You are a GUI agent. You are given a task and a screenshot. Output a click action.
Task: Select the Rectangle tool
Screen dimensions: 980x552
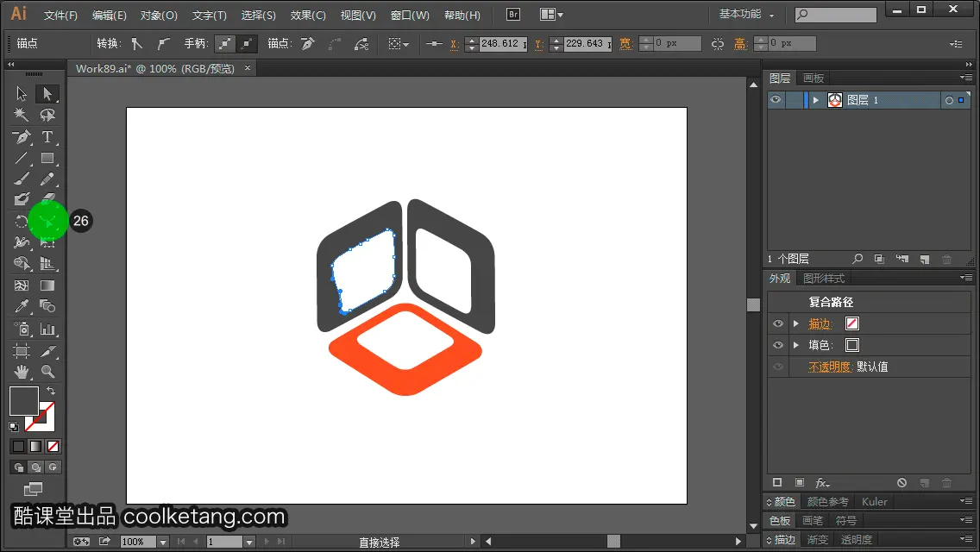[x=47, y=158]
